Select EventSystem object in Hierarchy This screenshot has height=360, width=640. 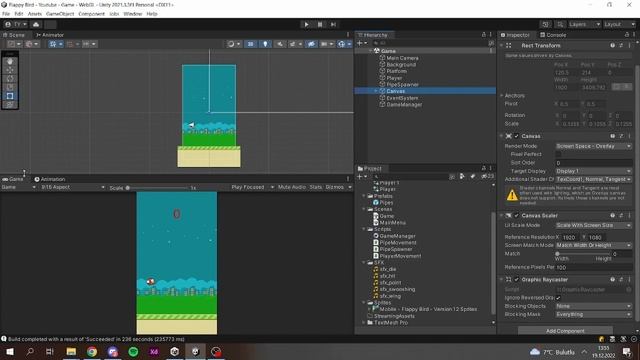pos(402,98)
